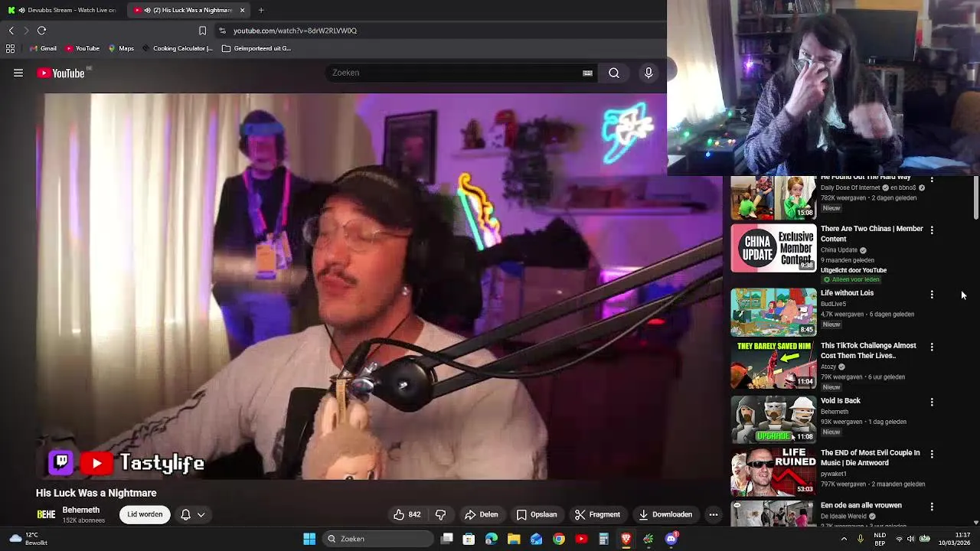
Task: Open File Explorer from the taskbar
Action: click(x=514, y=539)
